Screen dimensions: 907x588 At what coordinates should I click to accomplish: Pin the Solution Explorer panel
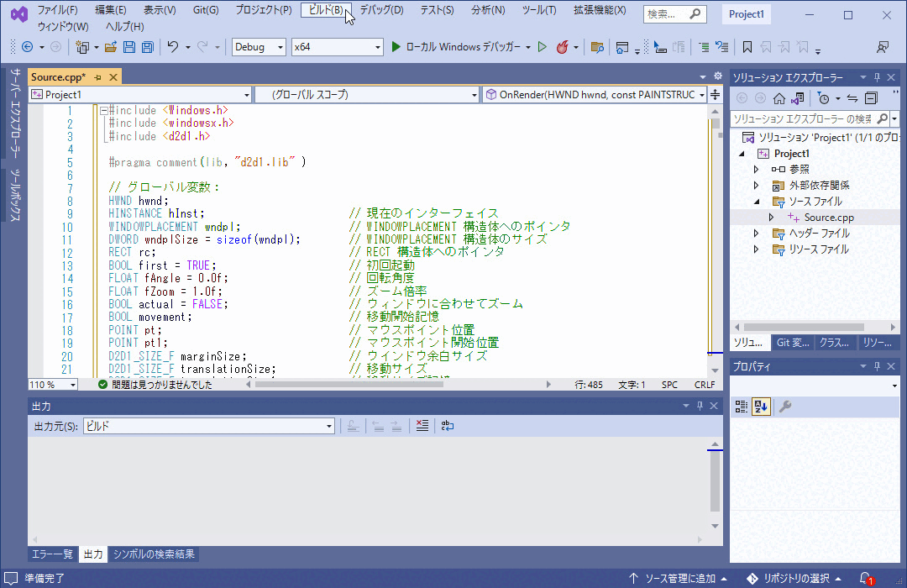[x=877, y=76]
